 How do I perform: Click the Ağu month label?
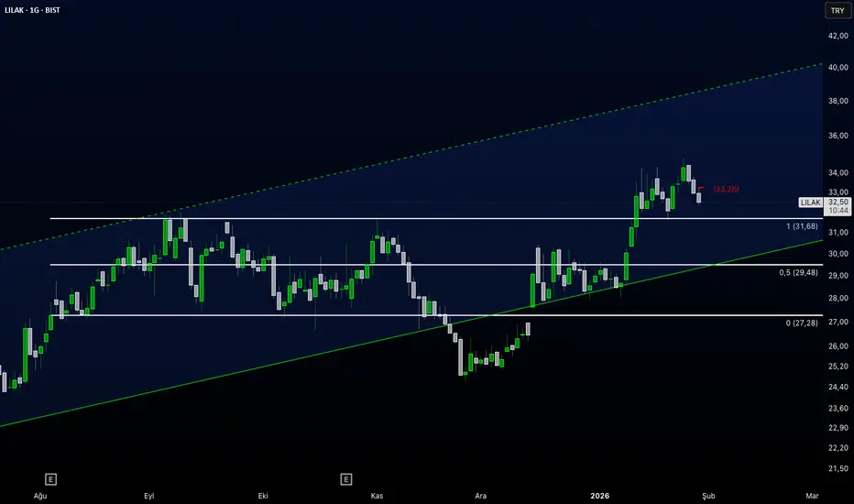click(x=40, y=496)
